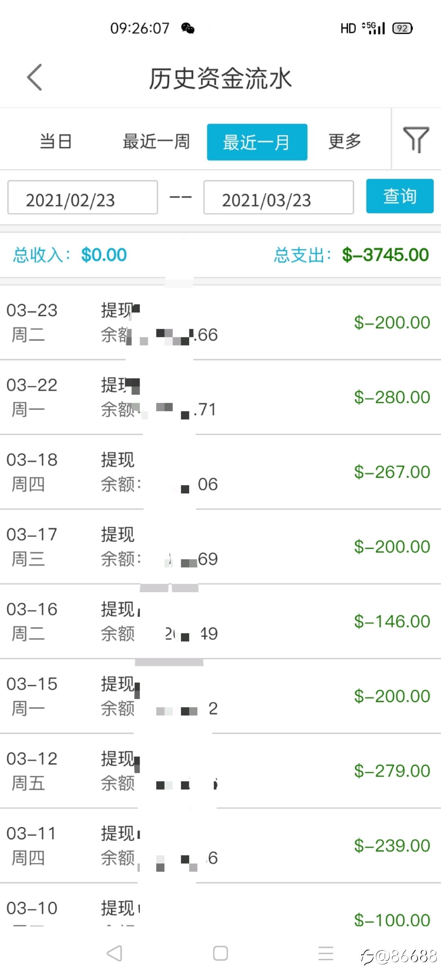Image resolution: width=441 pixels, height=980 pixels.
Task: Tap the battery indicator icon
Action: point(402,28)
